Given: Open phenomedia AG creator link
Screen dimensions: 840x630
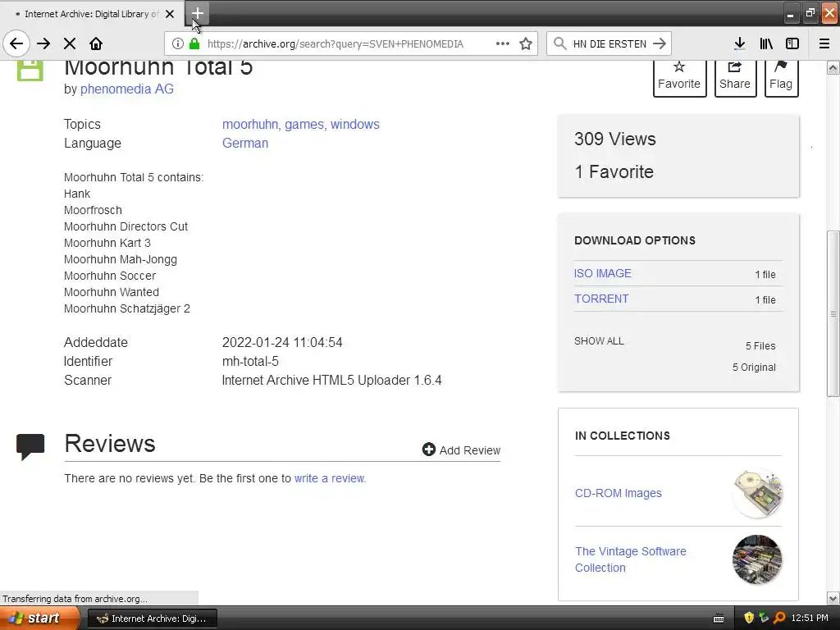Looking at the screenshot, I should [127, 89].
